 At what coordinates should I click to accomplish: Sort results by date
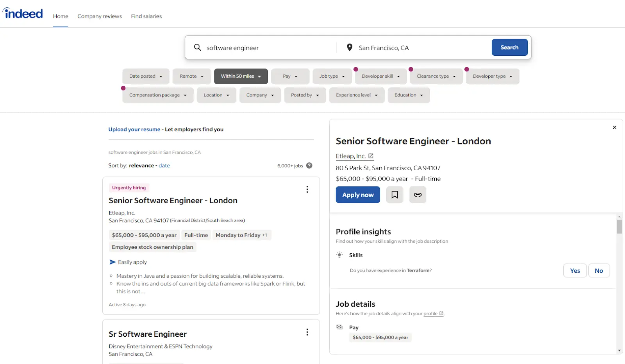(164, 165)
